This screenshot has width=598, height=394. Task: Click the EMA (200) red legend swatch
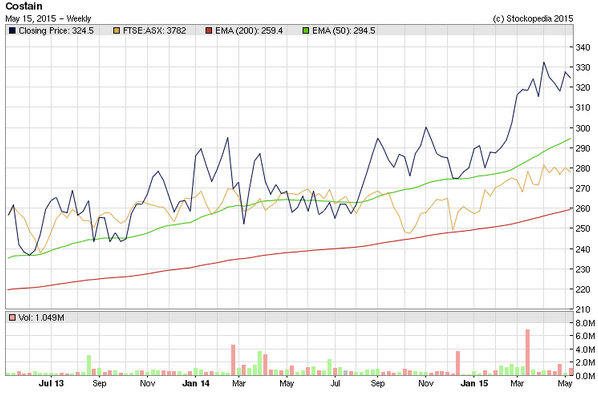(209, 31)
